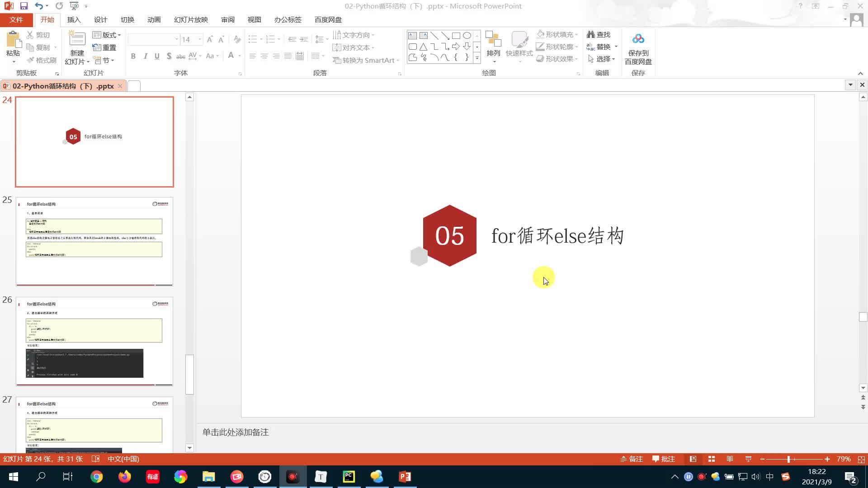Click the Section (节) button
The image size is (868, 488).
(104, 60)
